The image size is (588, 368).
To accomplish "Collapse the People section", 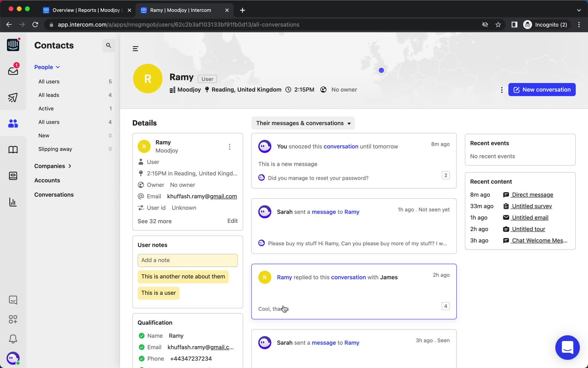I will click(47, 67).
